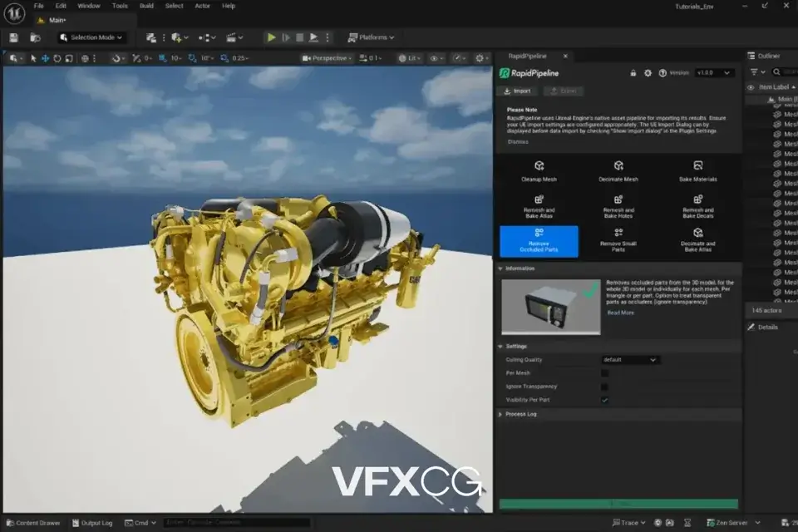Select Remove Small Parts action
The height and width of the screenshot is (532, 798).
[618, 240]
